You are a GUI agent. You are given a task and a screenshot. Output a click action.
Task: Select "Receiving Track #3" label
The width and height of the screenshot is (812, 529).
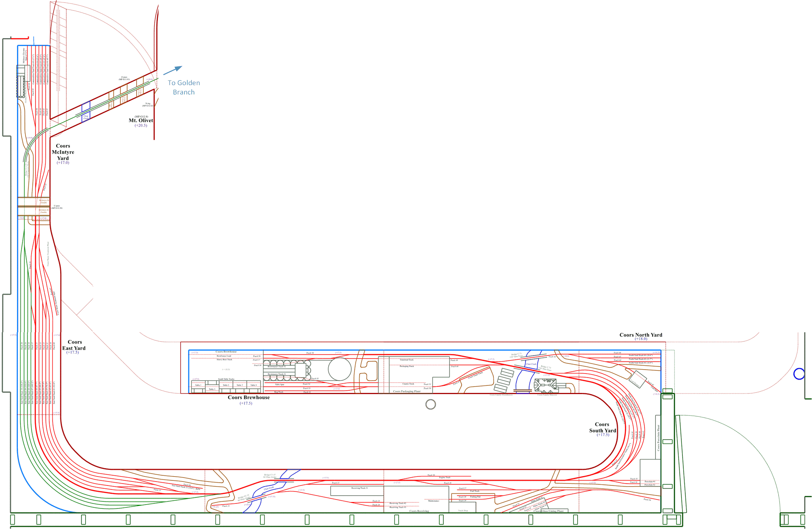pos(398,507)
